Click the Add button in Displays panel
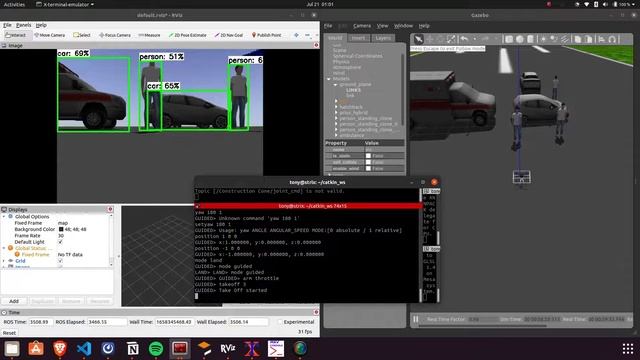Image resolution: width=640 pixels, height=360 pixels. click(x=14, y=301)
